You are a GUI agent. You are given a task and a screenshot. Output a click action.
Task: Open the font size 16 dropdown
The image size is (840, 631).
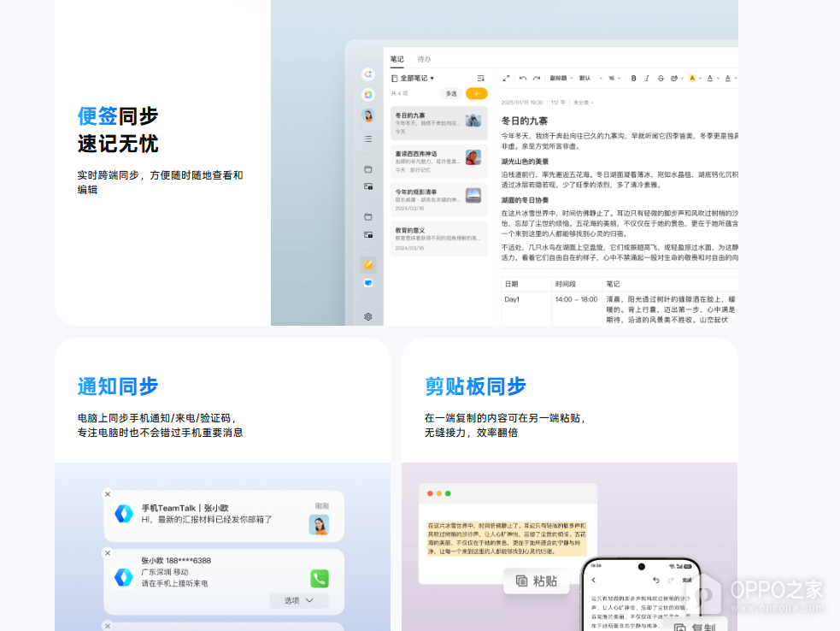coord(614,79)
